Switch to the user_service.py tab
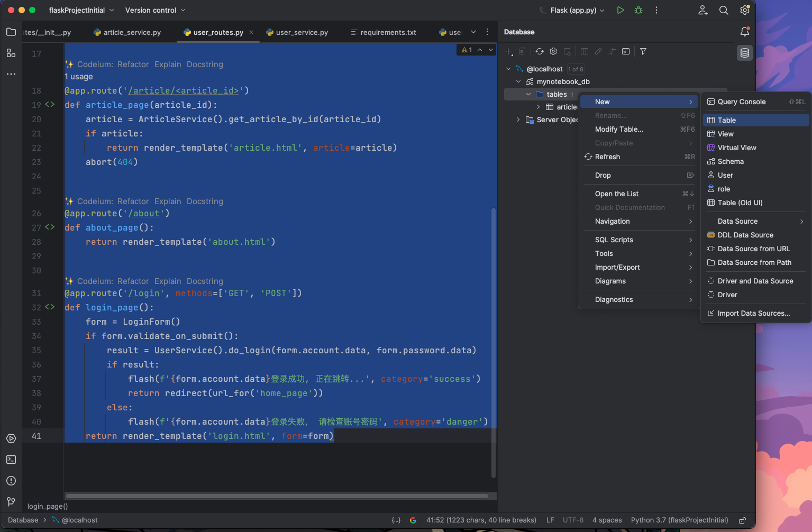Viewport: 812px width, 532px height. point(302,32)
